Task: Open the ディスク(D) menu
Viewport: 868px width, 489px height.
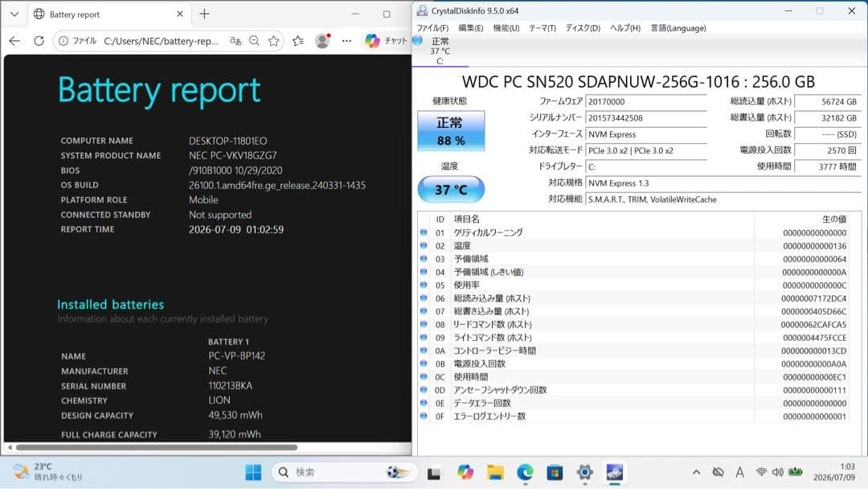Action: [x=583, y=27]
